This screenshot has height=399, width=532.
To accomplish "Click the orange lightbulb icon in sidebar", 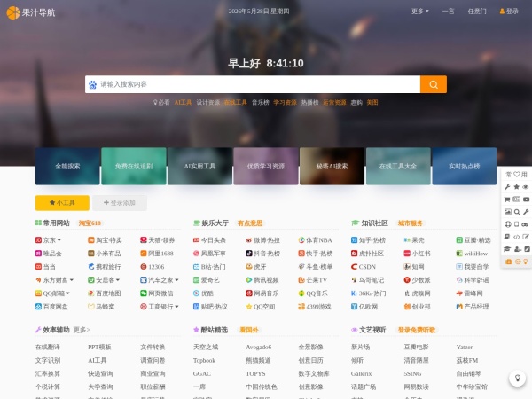I will click(526, 262).
